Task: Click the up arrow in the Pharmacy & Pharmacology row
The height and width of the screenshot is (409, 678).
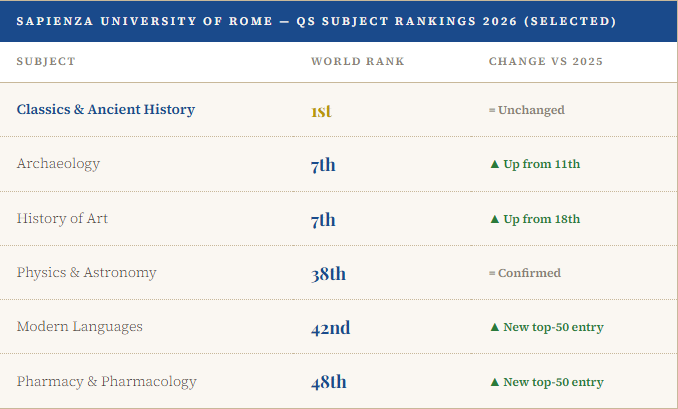Action: coord(494,382)
